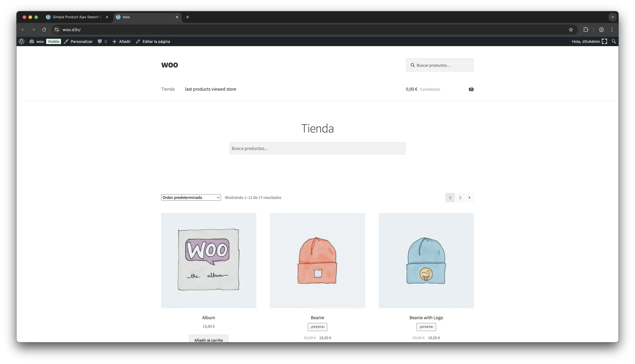This screenshot has height=364, width=635.
Task: Bookmark this page with the star icon
Action: (x=571, y=30)
